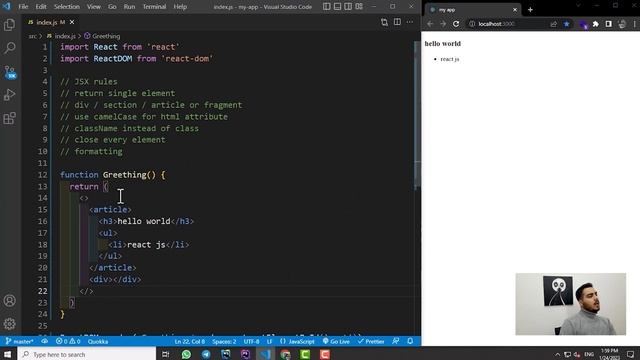This screenshot has height=360, width=640.
Task: Change encoding via UTF-8 status item
Action: (251, 341)
